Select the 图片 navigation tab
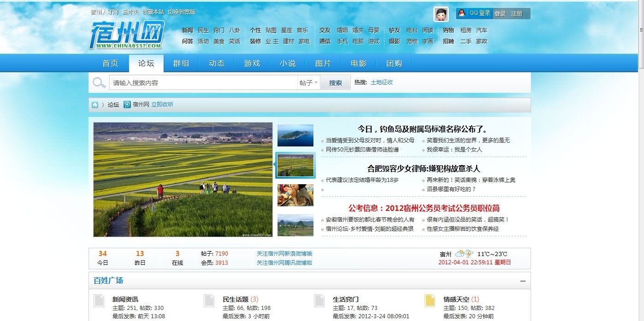Image resolution: width=644 pixels, height=321 pixels. click(x=323, y=64)
